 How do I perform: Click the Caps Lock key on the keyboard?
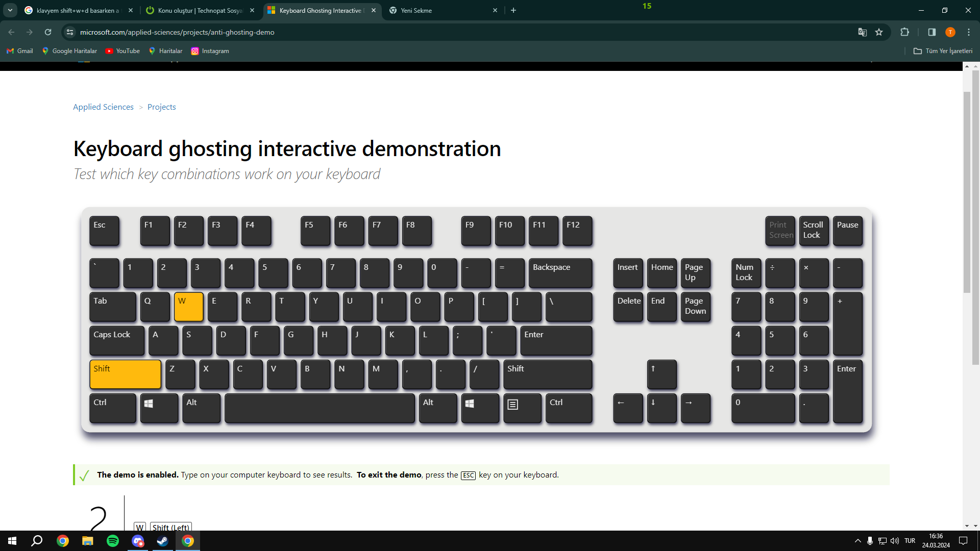point(116,340)
